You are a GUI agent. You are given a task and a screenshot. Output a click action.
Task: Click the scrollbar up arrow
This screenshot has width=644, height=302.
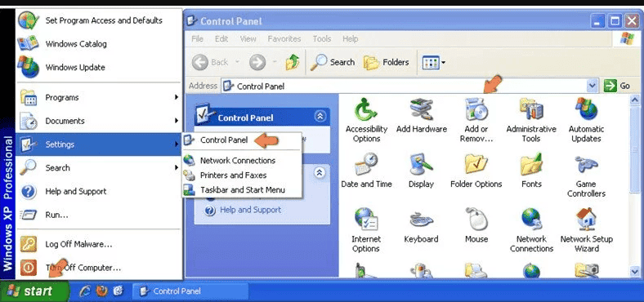point(635,100)
